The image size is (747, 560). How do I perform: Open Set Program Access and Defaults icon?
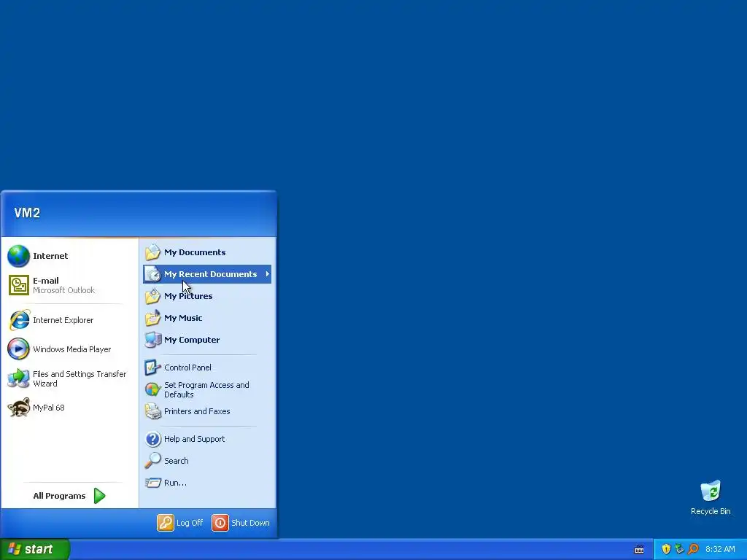tap(153, 389)
